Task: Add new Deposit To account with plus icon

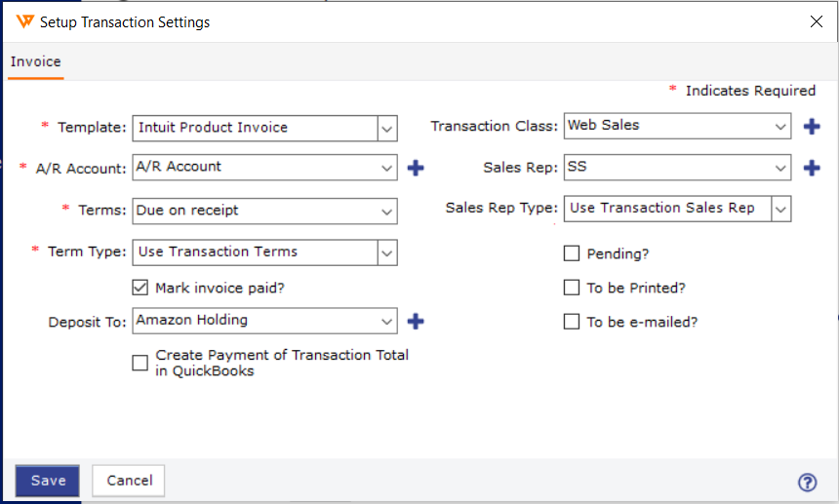Action: pos(416,321)
